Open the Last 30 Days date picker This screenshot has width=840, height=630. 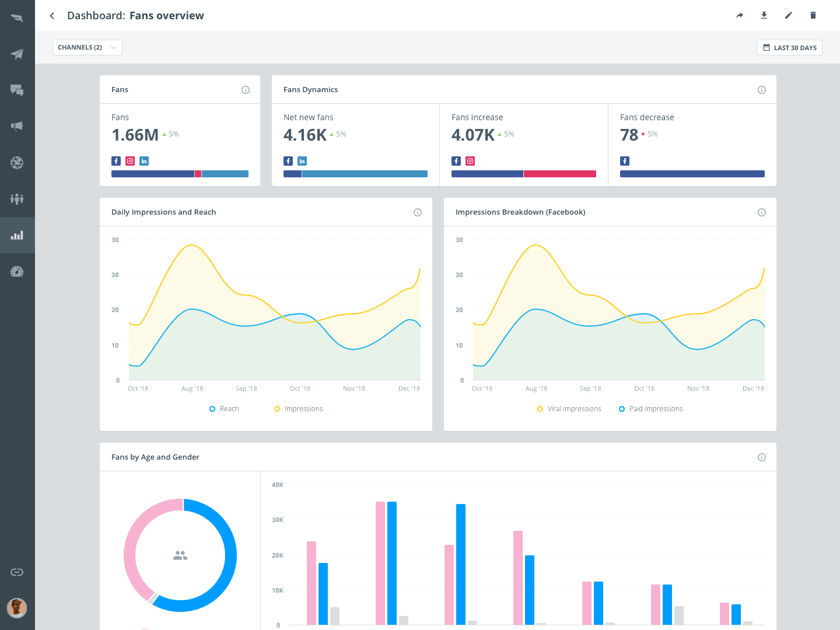[789, 48]
